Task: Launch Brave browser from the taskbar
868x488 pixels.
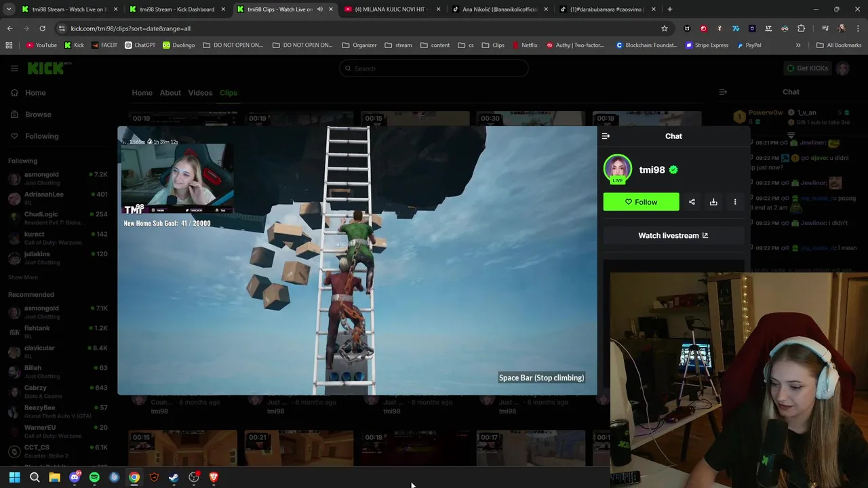Action: coord(214,478)
